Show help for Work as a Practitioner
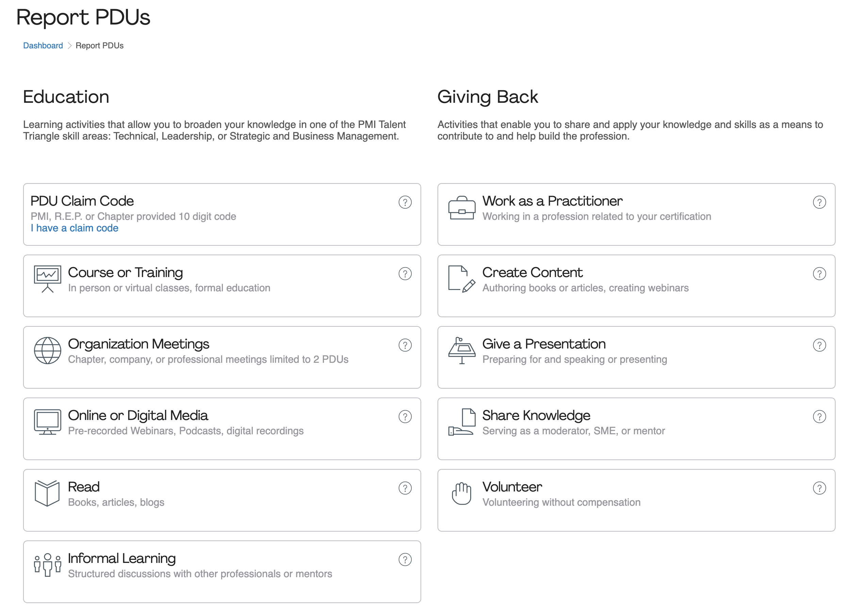 pyautogui.click(x=819, y=202)
